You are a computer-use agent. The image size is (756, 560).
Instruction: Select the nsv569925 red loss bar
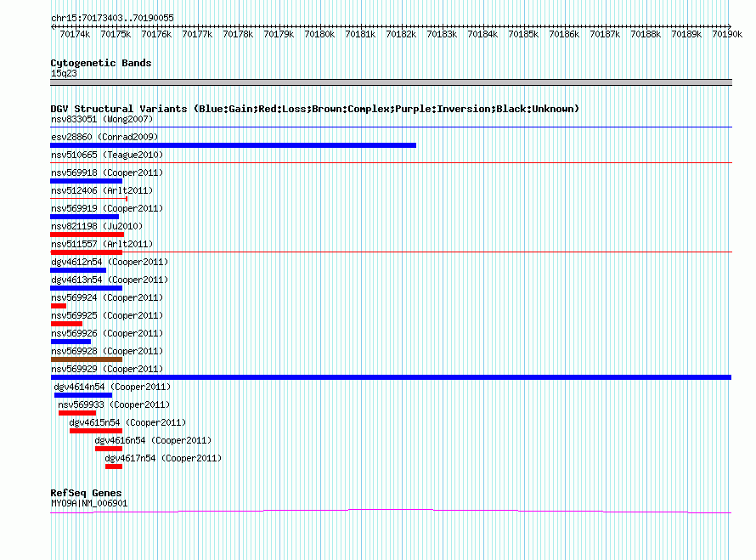click(66, 324)
